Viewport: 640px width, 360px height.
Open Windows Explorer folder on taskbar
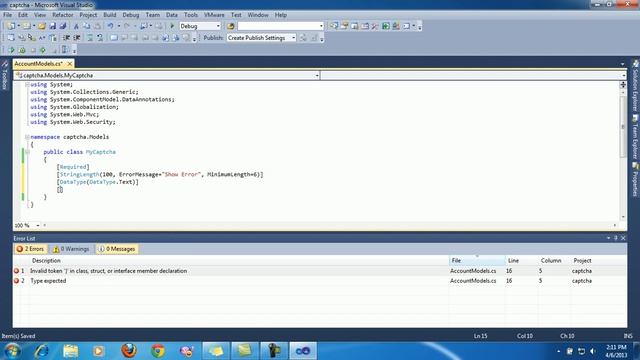click(71, 351)
